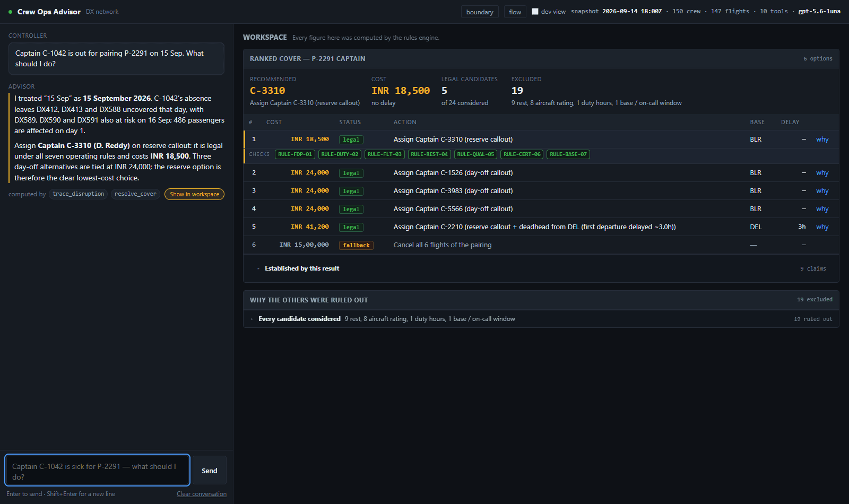The image size is (849, 504).
Task: Open why for Captain C-2210 option
Action: [x=822, y=227]
